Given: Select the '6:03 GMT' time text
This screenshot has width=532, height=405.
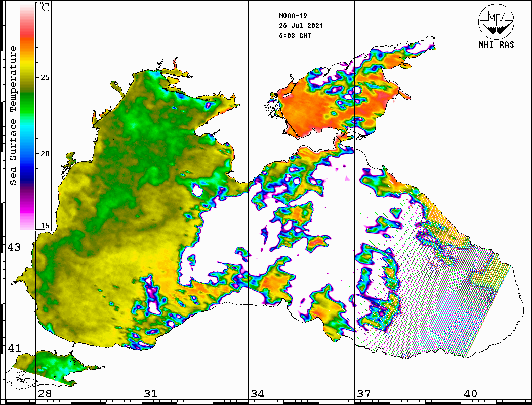Looking at the screenshot, I should click(295, 36).
